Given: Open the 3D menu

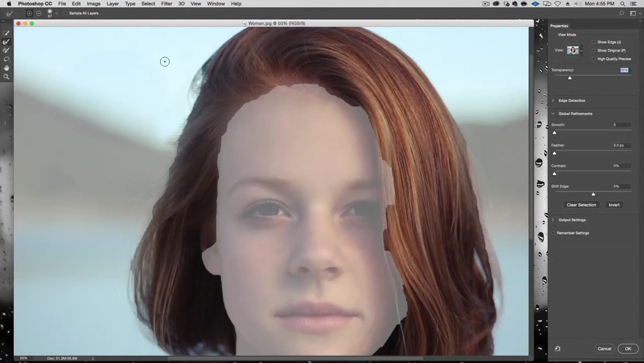Looking at the screenshot, I should tap(181, 4).
